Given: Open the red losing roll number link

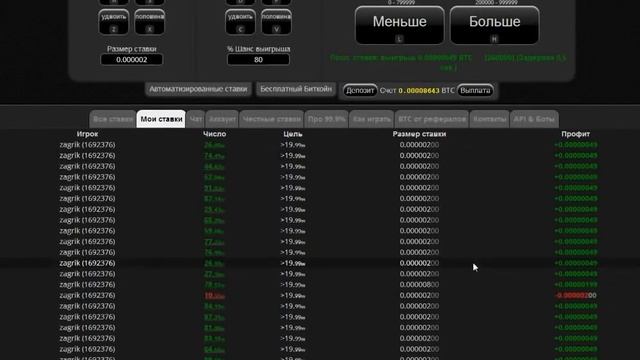Looking at the screenshot, I should (x=214, y=296).
